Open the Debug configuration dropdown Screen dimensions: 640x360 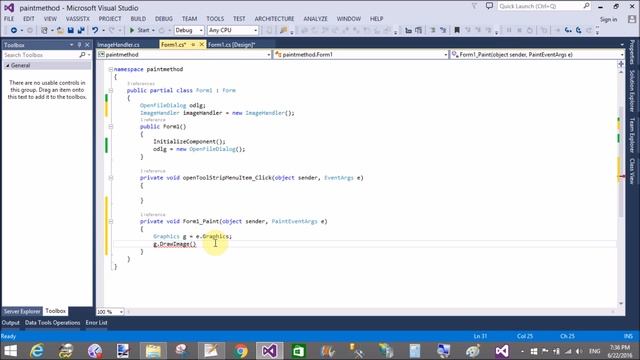[x=189, y=30]
